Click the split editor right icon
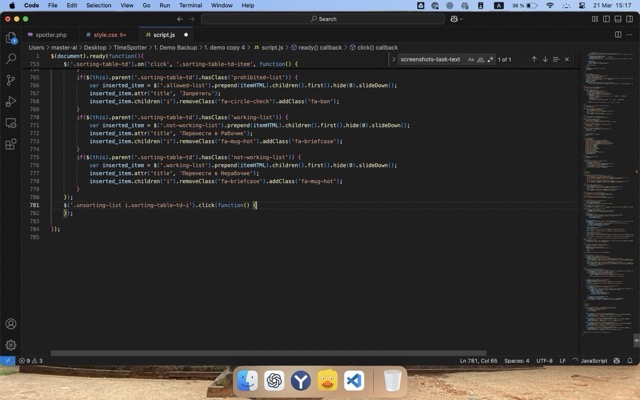640x400 pixels. pyautogui.click(x=618, y=34)
